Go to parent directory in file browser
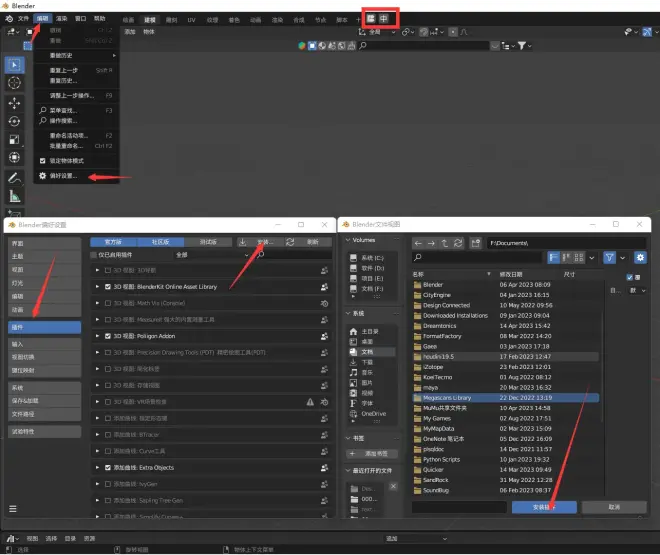This screenshot has height=555, width=660. 445,243
